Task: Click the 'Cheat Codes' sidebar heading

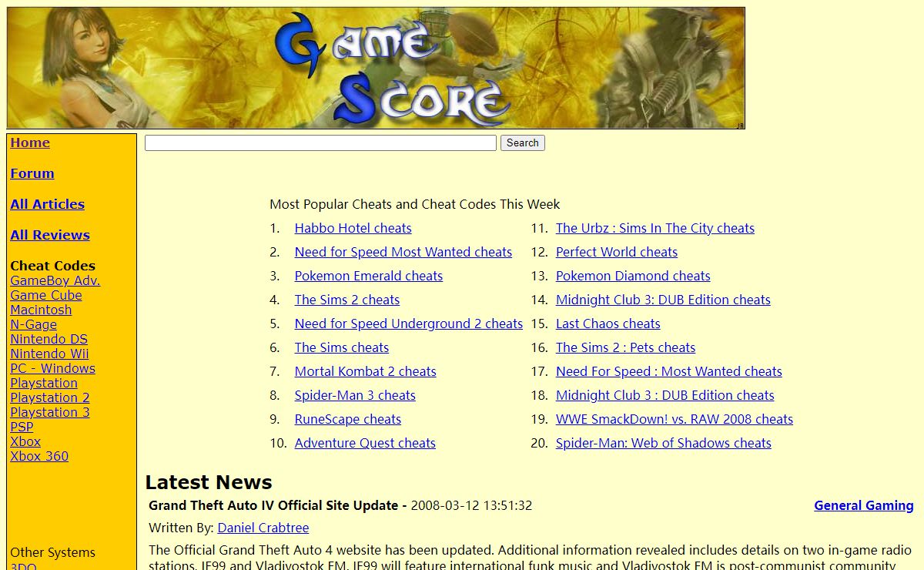Action: click(53, 266)
